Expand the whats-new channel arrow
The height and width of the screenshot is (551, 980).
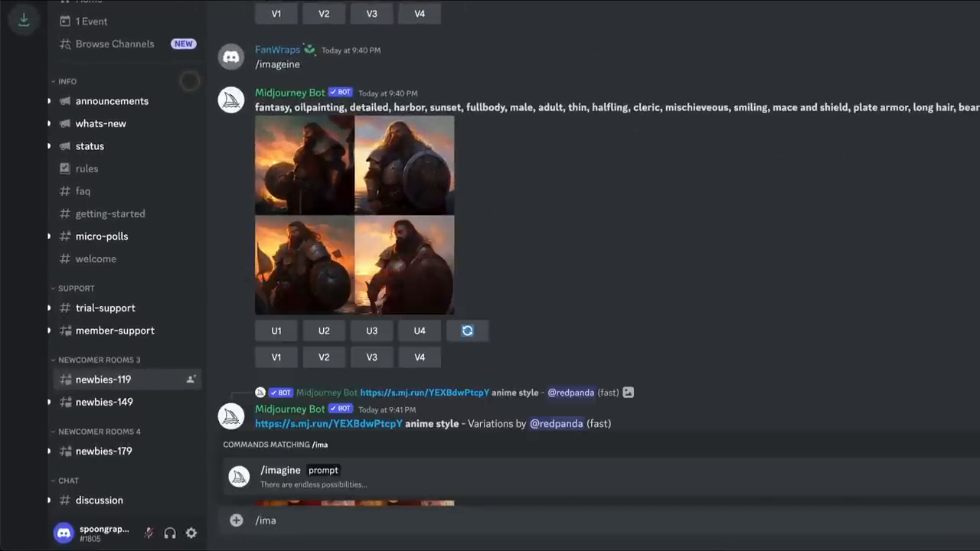coord(50,123)
